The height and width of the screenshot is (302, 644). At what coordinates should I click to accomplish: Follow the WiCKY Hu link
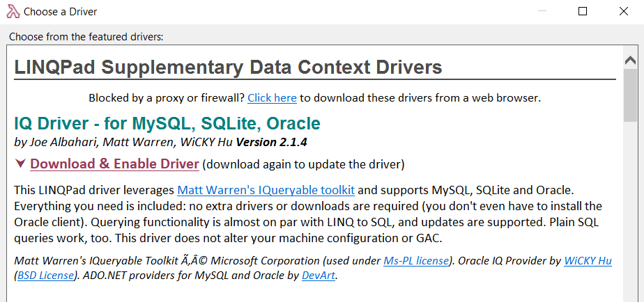(x=588, y=260)
